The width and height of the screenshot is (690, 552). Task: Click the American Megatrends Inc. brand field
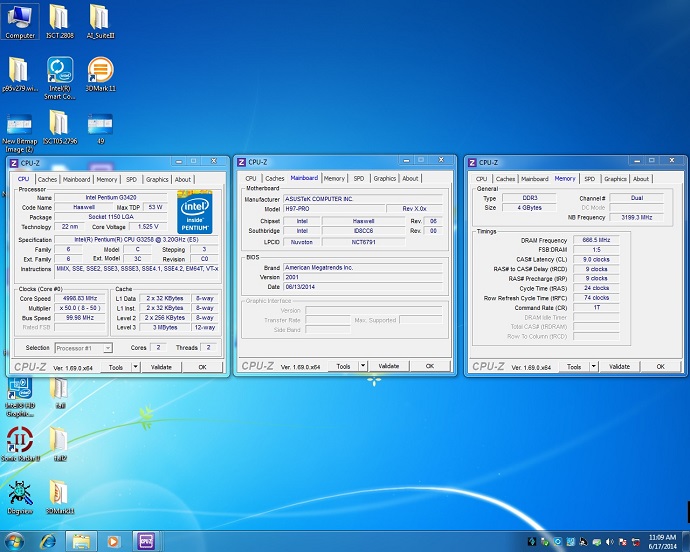click(x=363, y=268)
